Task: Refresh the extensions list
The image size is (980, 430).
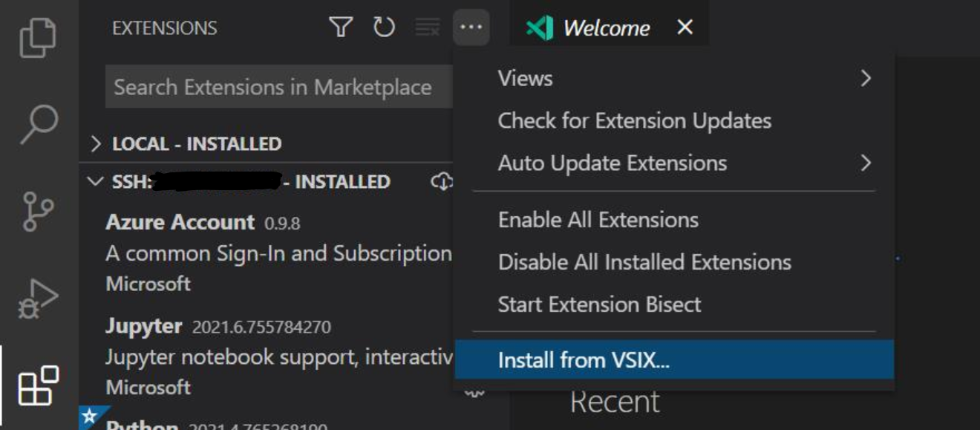Action: (385, 27)
